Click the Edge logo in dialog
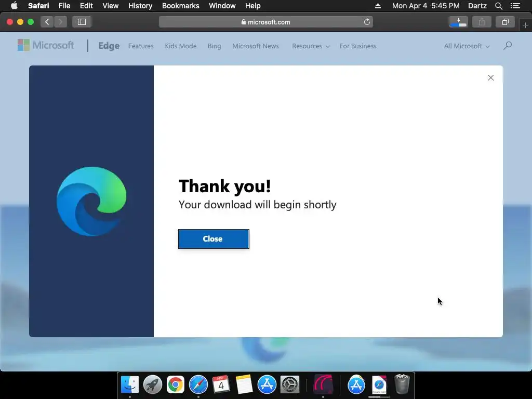Screen dimensions: 532x399 (91, 201)
